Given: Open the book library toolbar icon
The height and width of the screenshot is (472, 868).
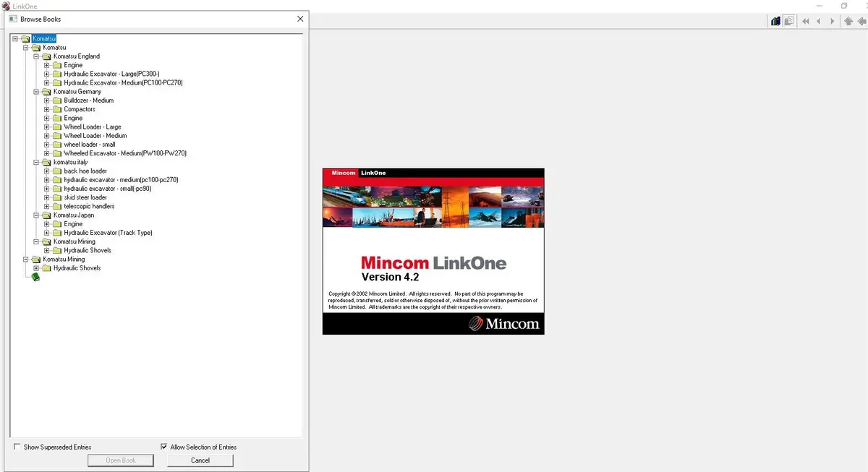Looking at the screenshot, I should point(775,21).
